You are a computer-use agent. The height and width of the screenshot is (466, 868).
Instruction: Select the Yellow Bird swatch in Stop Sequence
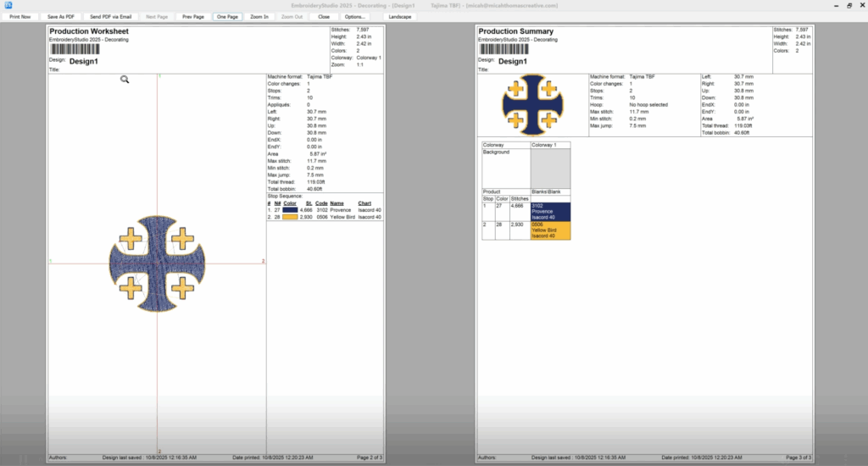290,217
